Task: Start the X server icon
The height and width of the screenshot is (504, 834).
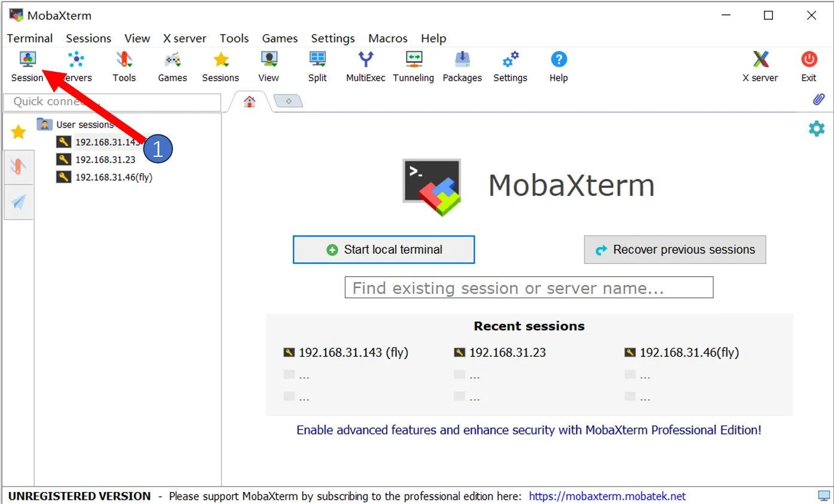Action: click(x=760, y=66)
